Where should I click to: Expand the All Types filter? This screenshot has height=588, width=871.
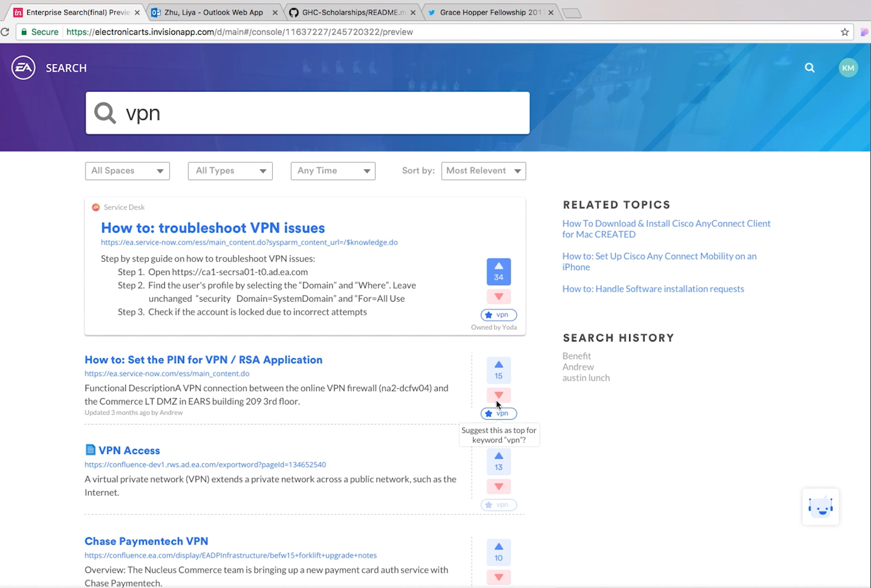[230, 171]
